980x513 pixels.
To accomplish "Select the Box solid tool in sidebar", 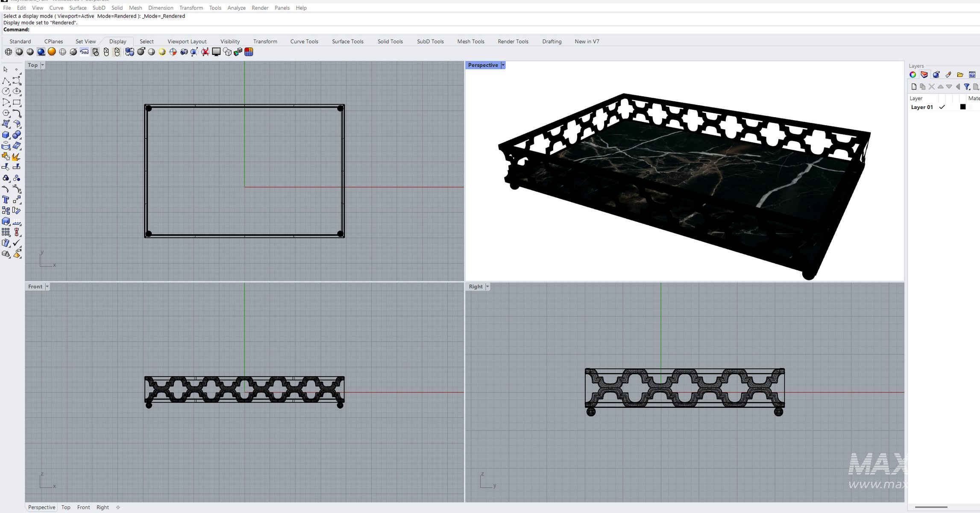I will tap(6, 135).
